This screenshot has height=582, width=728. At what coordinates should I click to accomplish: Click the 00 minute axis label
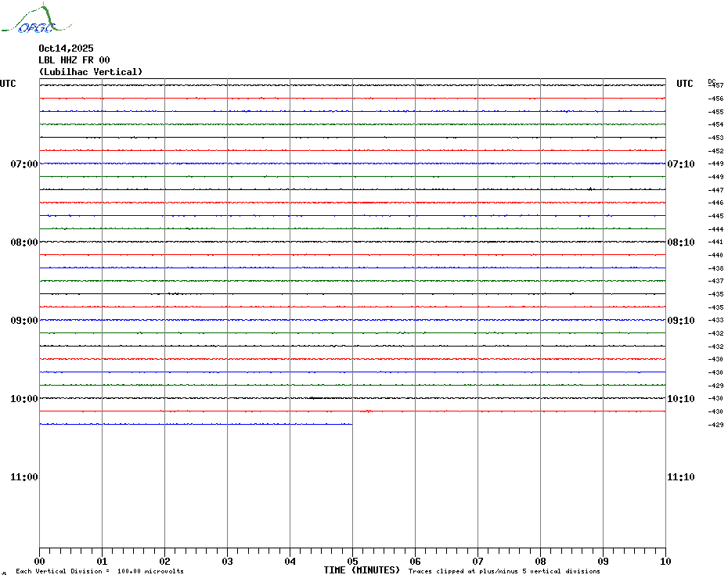(x=39, y=562)
